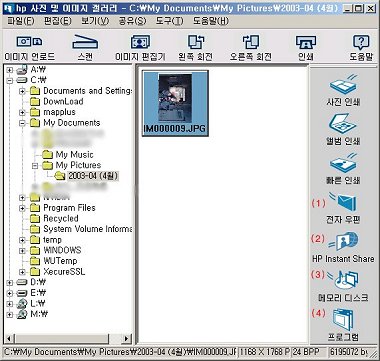Open the 이미지 편집기 image editor

pos(140,42)
